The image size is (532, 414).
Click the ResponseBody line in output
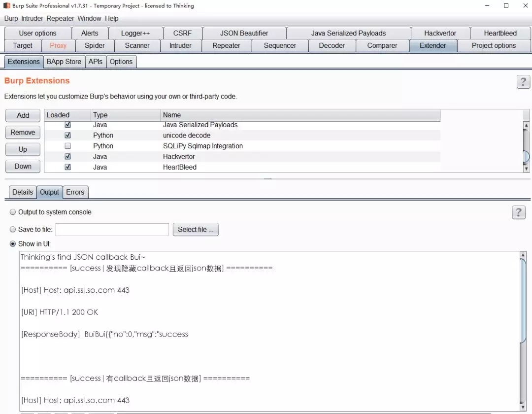(104, 334)
